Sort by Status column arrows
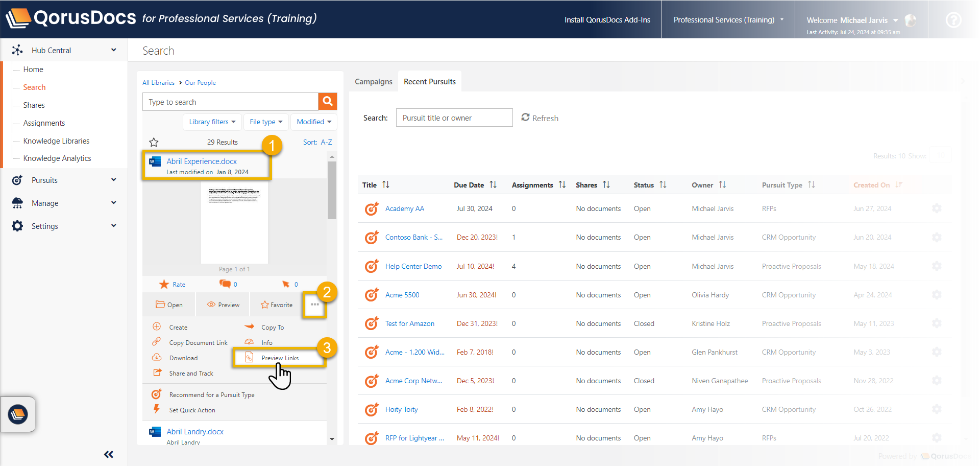The width and height of the screenshot is (980, 466). pyautogui.click(x=663, y=184)
